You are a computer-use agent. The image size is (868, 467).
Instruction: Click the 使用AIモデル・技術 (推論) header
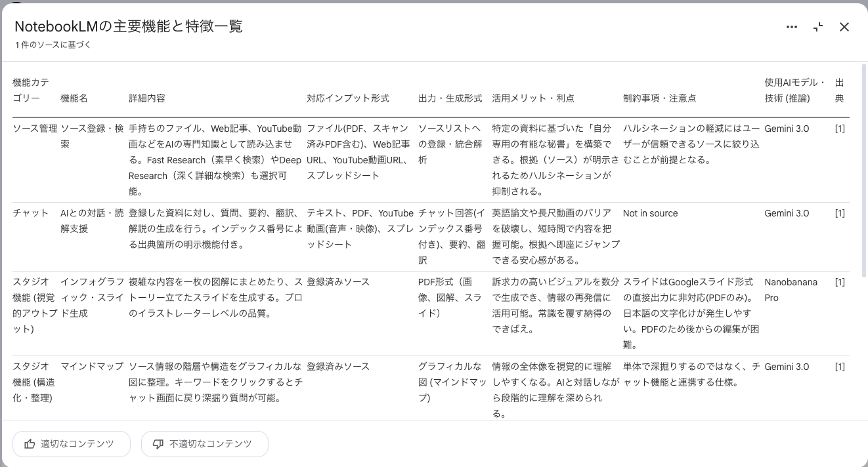click(x=794, y=91)
